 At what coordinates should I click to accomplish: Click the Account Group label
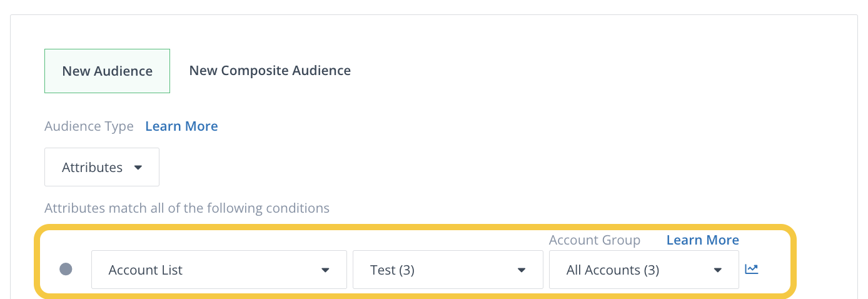coord(595,240)
